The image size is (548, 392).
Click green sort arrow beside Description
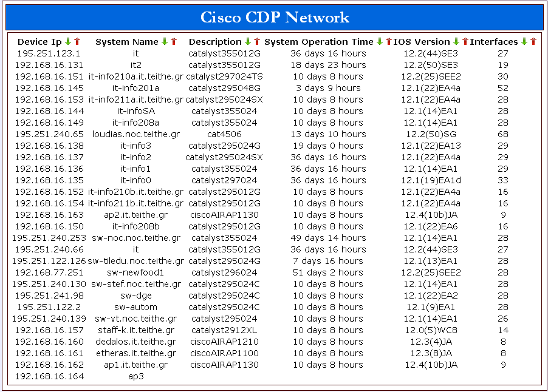click(248, 41)
